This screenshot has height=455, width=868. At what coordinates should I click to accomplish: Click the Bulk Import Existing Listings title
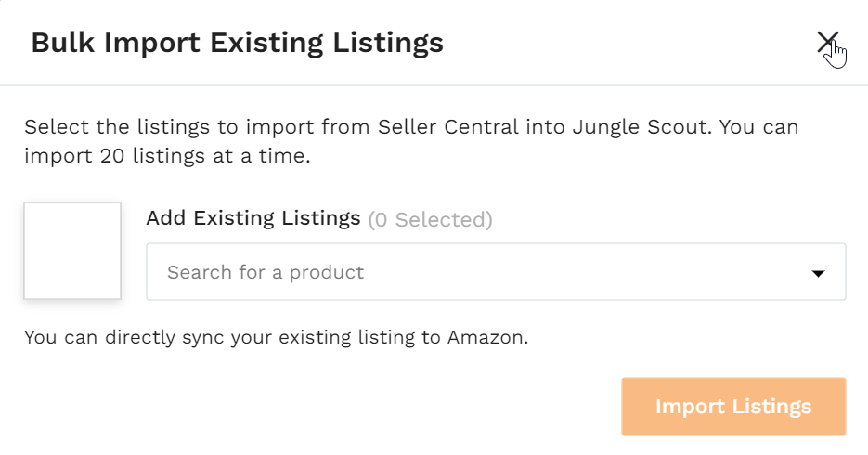[x=237, y=43]
